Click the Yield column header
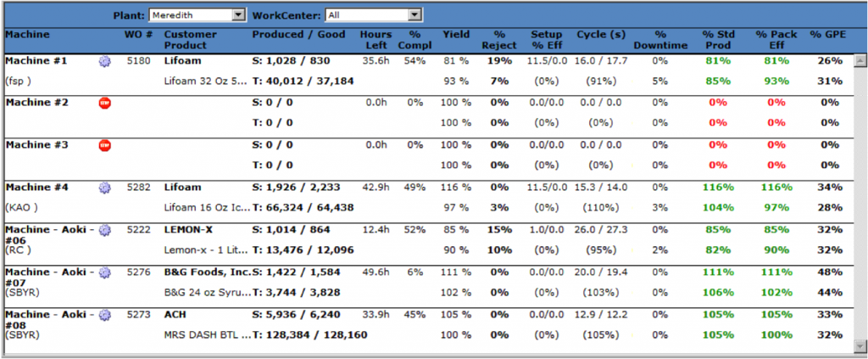The width and height of the screenshot is (868, 359). 456,35
